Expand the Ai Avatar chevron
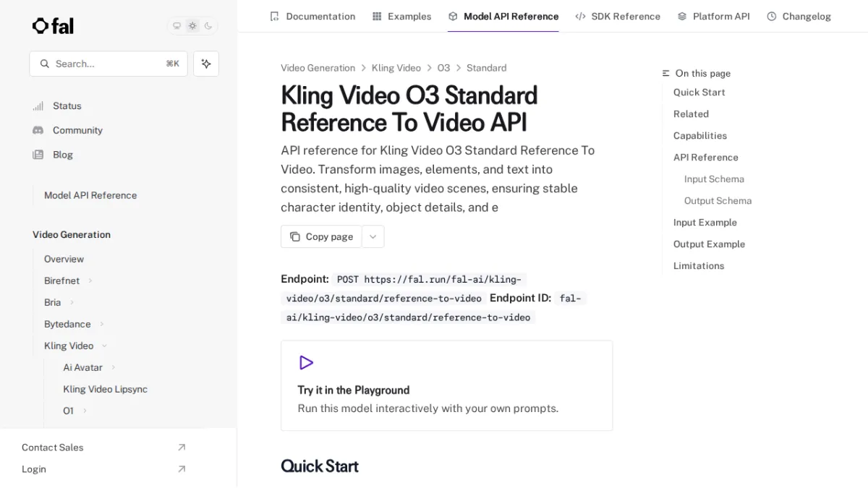868x488 pixels. click(114, 367)
